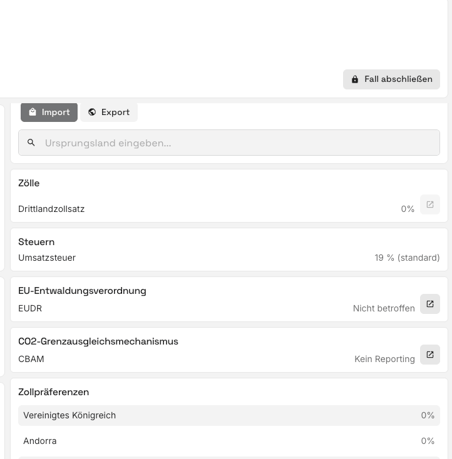The width and height of the screenshot is (452, 459).
Task: Click the globe icon on Export
Action: (92, 112)
